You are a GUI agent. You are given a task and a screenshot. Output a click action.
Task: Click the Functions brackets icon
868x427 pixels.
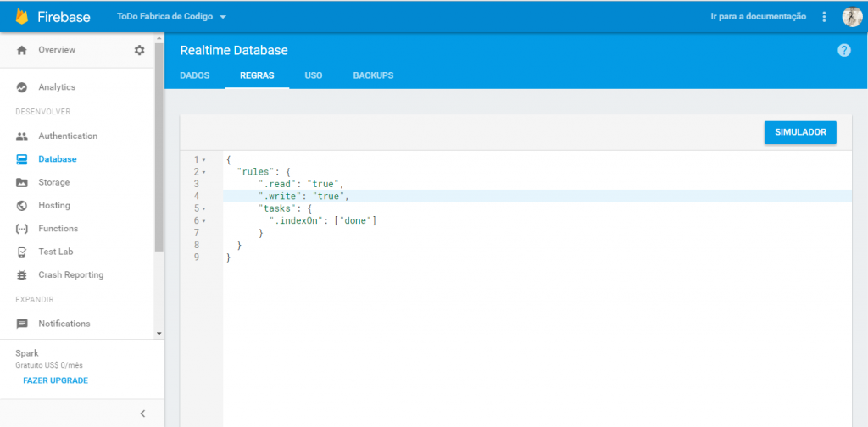point(22,229)
